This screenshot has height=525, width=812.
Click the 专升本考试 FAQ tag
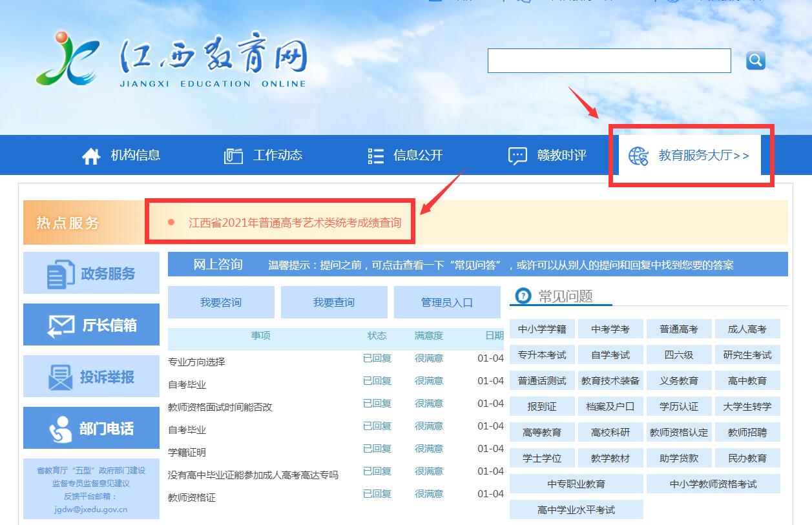tap(542, 355)
